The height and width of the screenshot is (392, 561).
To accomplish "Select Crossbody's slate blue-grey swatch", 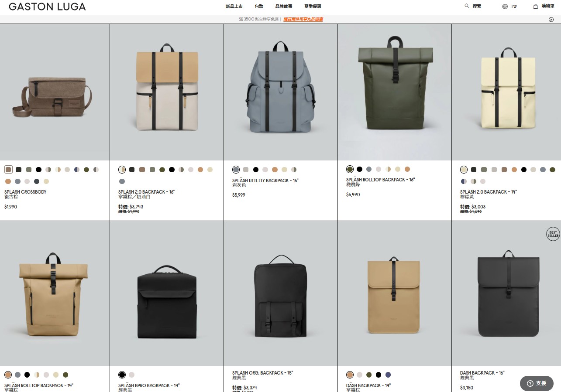I will click(17, 181).
